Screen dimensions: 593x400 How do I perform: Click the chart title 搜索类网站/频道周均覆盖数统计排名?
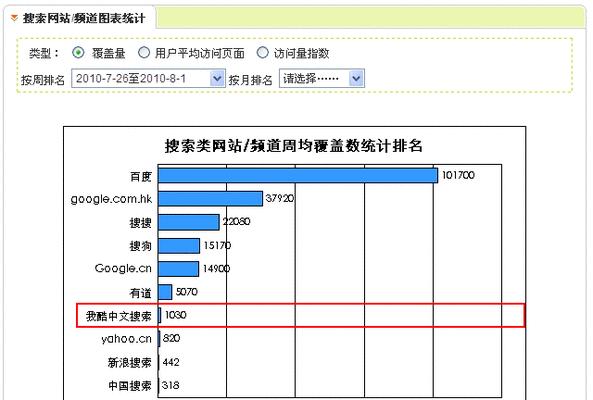point(293,146)
